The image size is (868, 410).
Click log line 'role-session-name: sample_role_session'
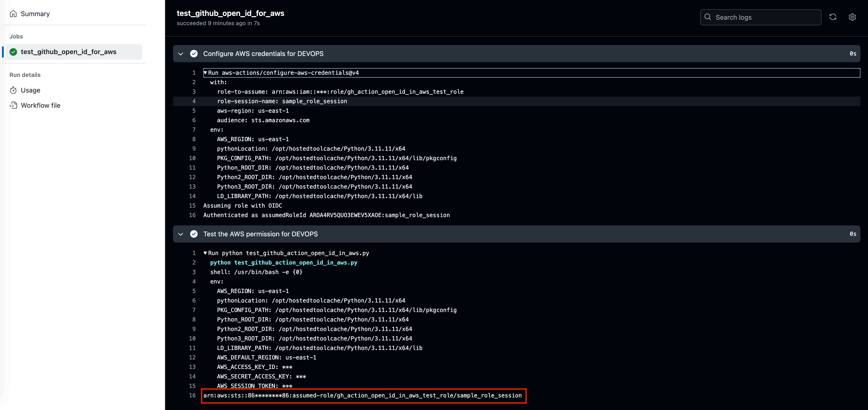coord(282,101)
